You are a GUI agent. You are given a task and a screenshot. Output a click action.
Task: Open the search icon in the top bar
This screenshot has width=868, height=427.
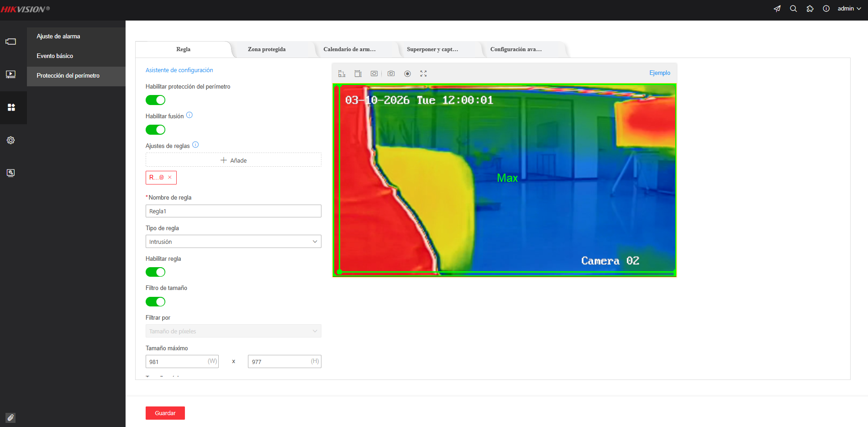tap(794, 9)
